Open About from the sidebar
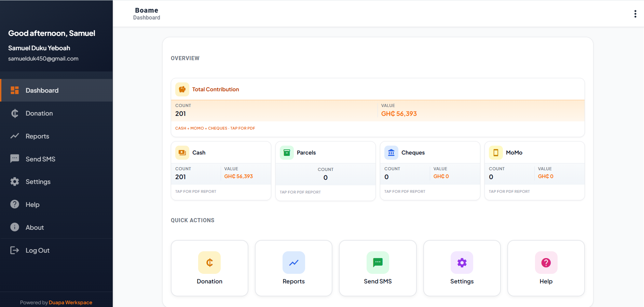This screenshot has width=644, height=307. pos(56,227)
